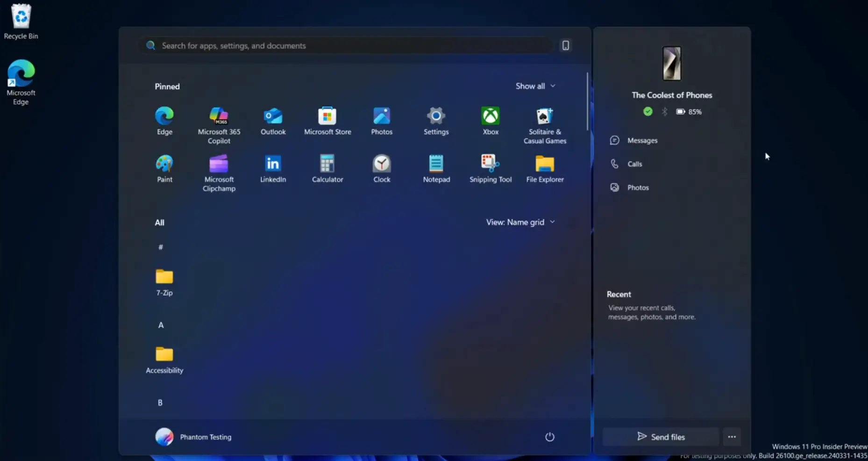Open phone Calls

[626, 164]
